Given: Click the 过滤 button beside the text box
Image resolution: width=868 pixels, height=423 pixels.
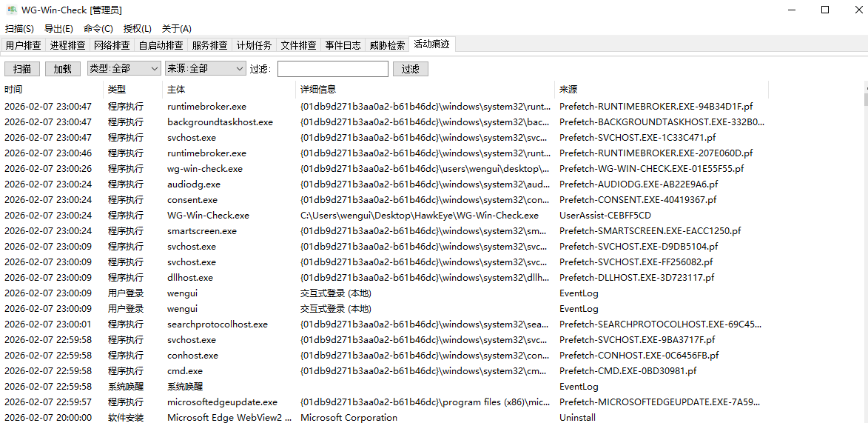Looking at the screenshot, I should (x=410, y=69).
